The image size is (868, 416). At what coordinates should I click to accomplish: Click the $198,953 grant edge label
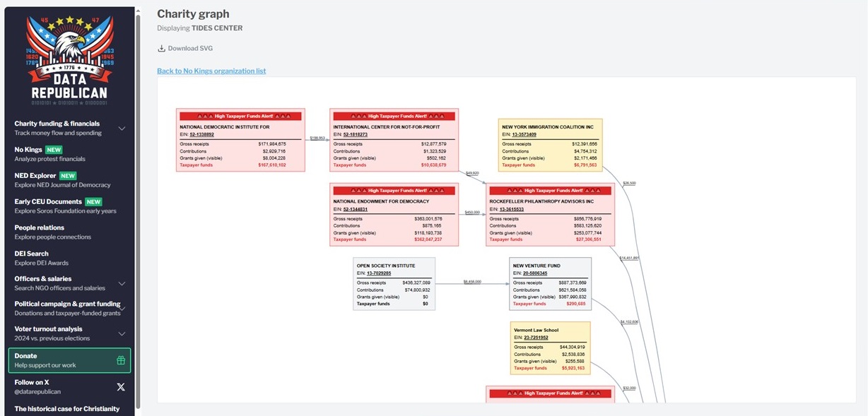click(x=317, y=138)
